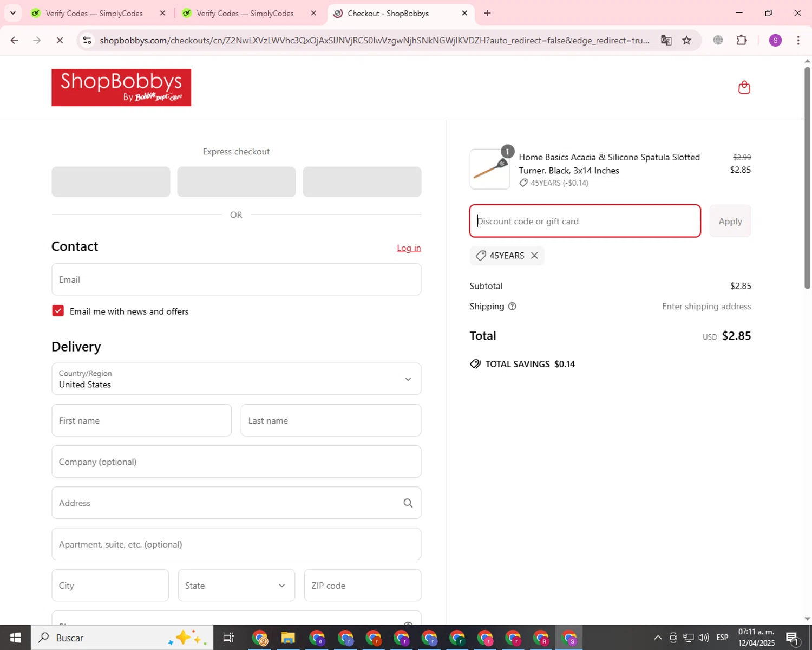812x650 pixels.
Task: Switch to the second Verify Codes — SimplyCodes tab
Action: pos(245,13)
